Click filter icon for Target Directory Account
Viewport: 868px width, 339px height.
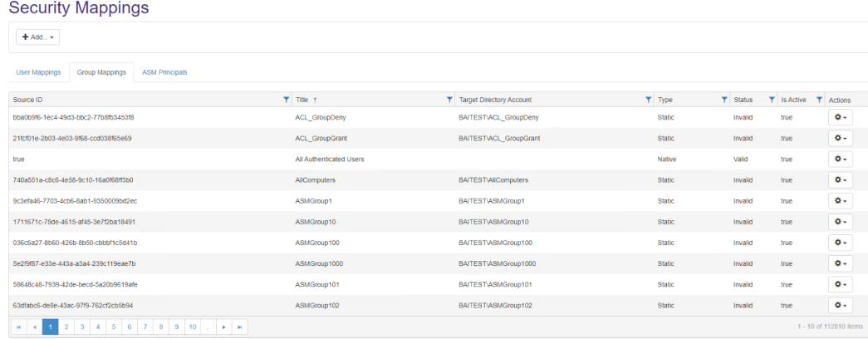click(x=649, y=100)
